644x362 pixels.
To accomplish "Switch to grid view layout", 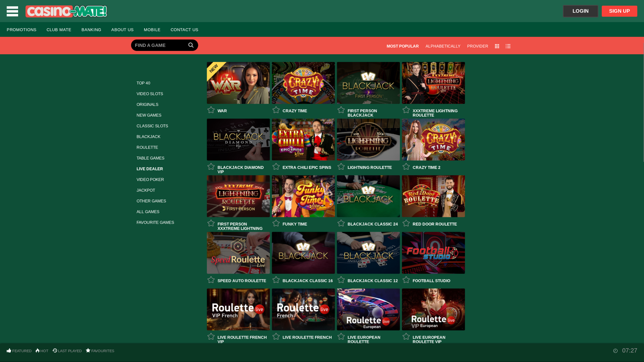I will coord(497,46).
